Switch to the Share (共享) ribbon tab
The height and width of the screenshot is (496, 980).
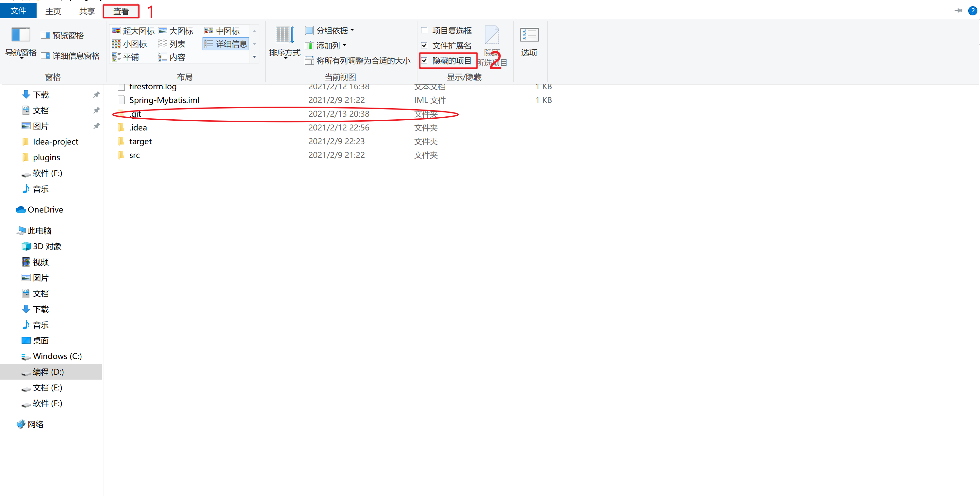87,11
